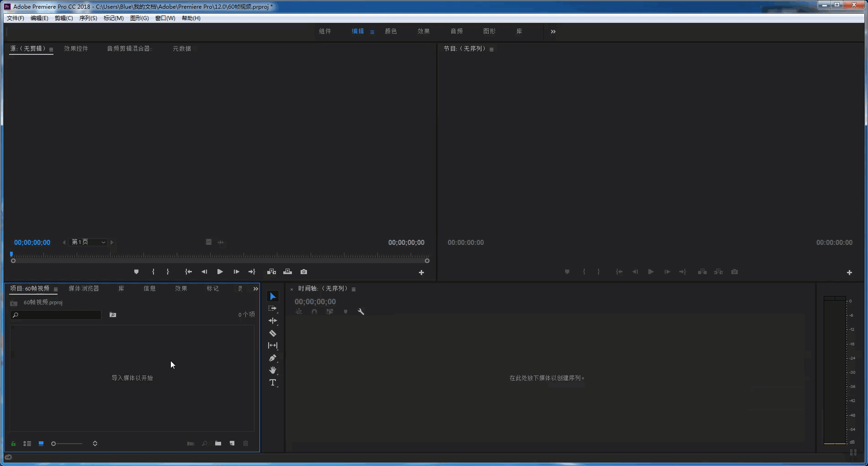Click Add Marker in Source monitor

click(136, 272)
